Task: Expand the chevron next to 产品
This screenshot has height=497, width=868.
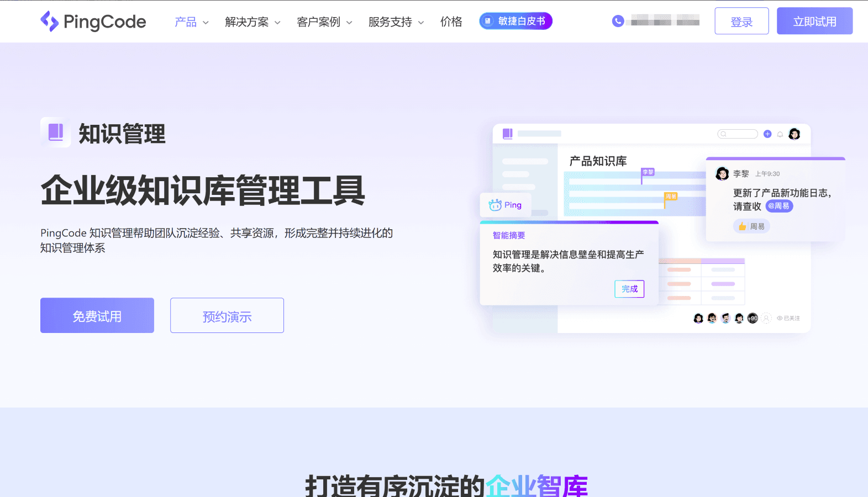Action: (x=206, y=23)
